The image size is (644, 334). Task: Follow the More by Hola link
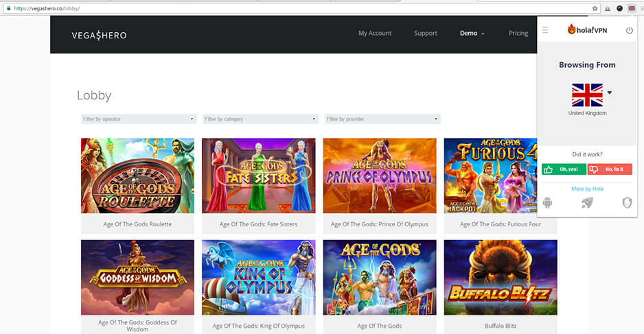tap(587, 189)
